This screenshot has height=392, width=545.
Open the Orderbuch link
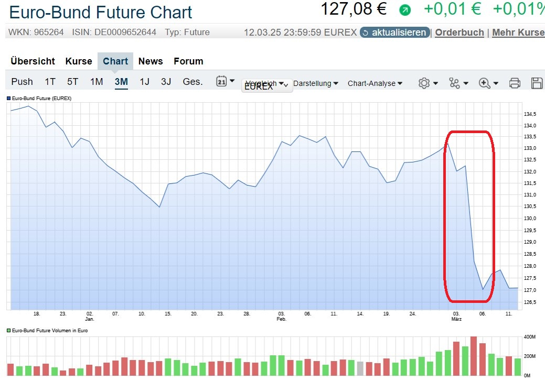click(459, 32)
